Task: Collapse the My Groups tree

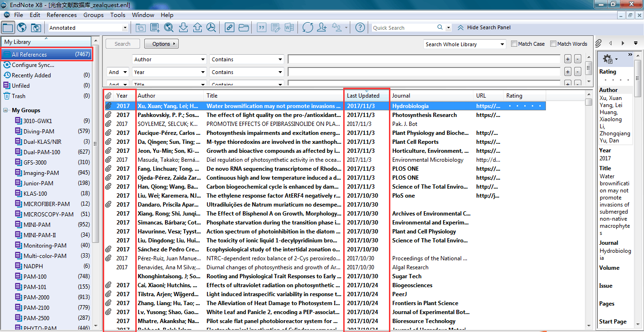Action: pos(6,110)
